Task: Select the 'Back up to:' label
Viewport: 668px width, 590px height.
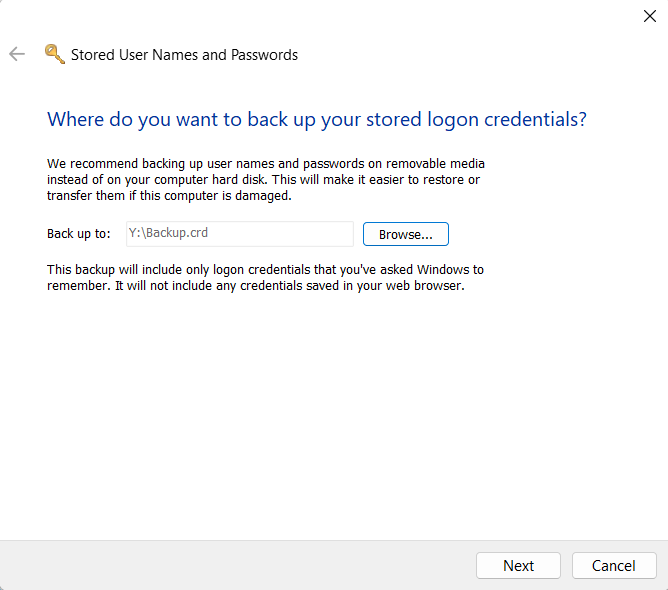Action: pyautogui.click(x=78, y=234)
